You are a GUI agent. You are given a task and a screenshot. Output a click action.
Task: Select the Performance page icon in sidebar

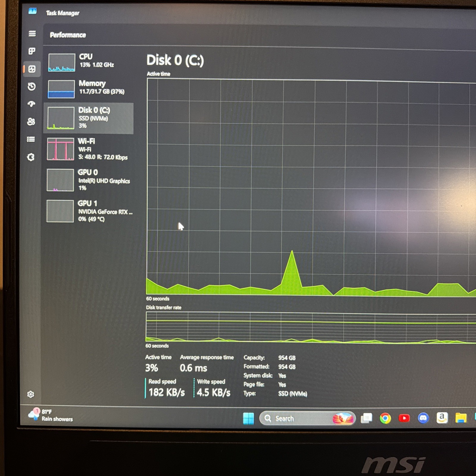tap(32, 69)
